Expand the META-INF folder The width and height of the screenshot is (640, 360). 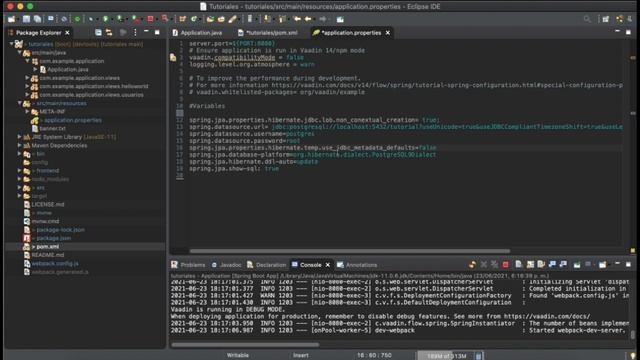27,111
